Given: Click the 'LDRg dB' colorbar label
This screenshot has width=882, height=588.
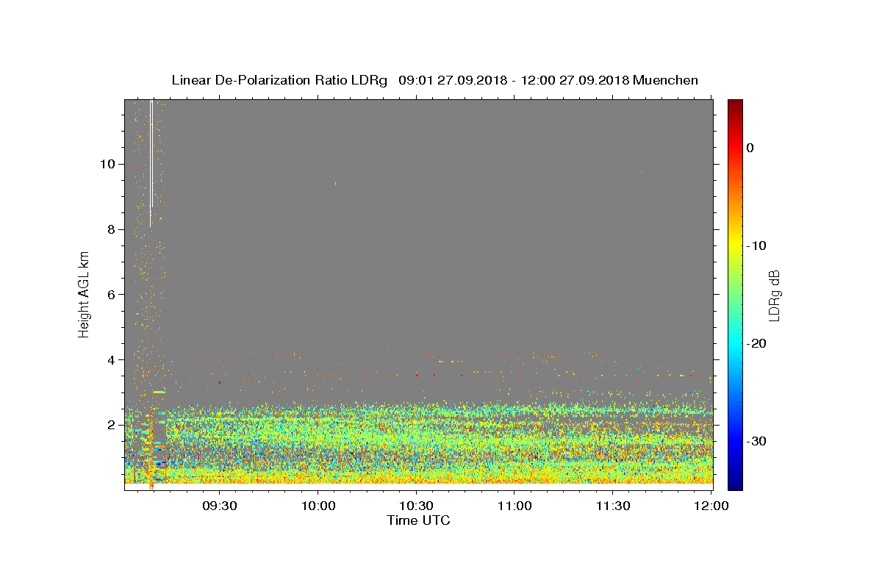Looking at the screenshot, I should pos(774,294).
